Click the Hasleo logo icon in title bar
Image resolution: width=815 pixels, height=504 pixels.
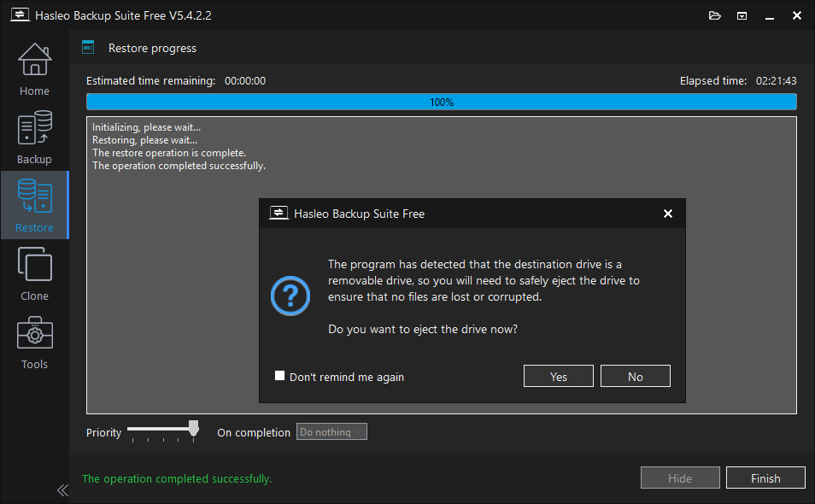(x=20, y=15)
